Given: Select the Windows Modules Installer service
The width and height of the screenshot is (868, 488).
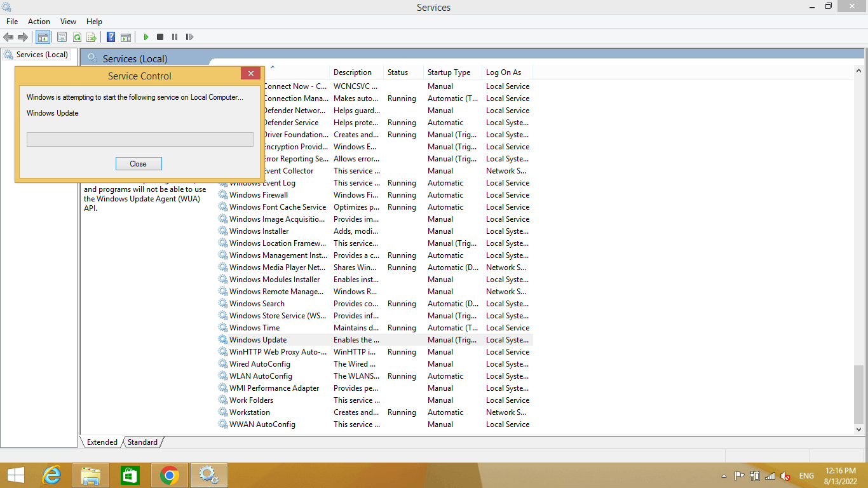Looking at the screenshot, I should 375,280.
